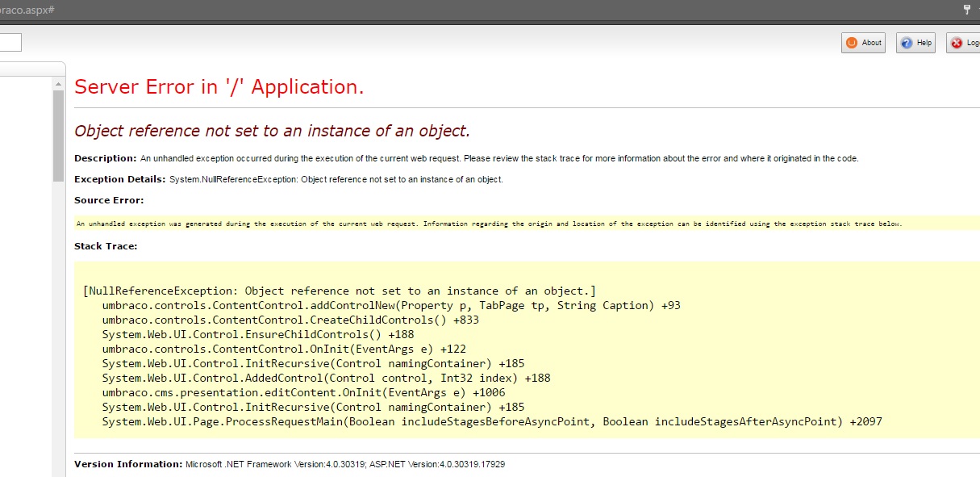Click the red Logout X icon

(957, 43)
